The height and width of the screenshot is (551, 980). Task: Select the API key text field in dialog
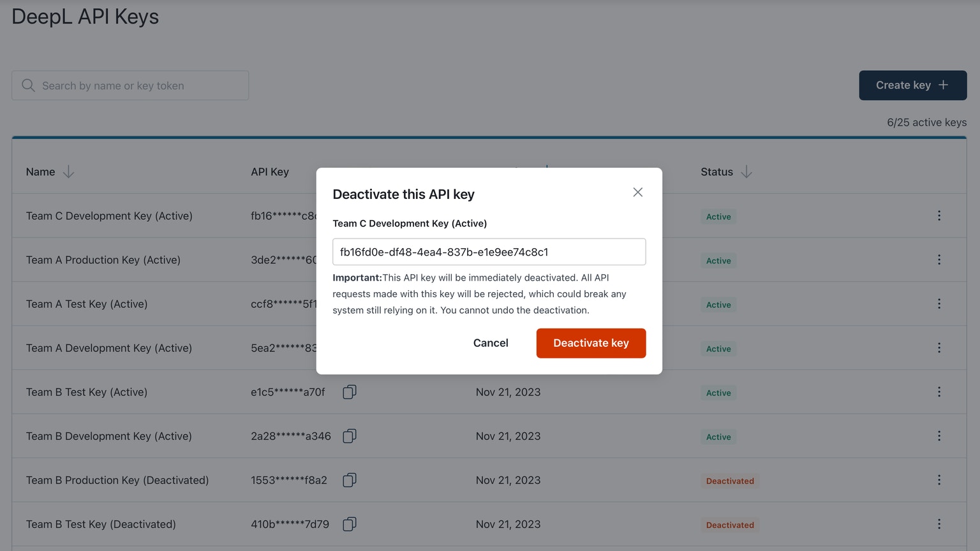489,252
